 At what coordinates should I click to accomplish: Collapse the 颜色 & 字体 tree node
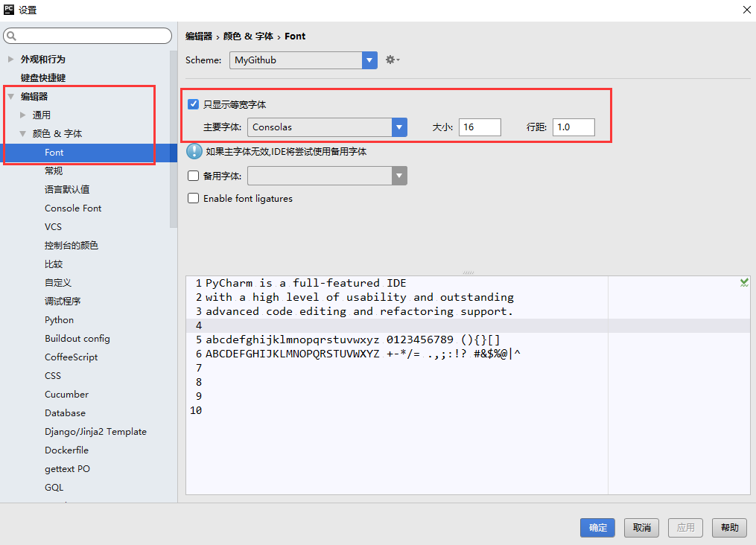click(x=22, y=133)
